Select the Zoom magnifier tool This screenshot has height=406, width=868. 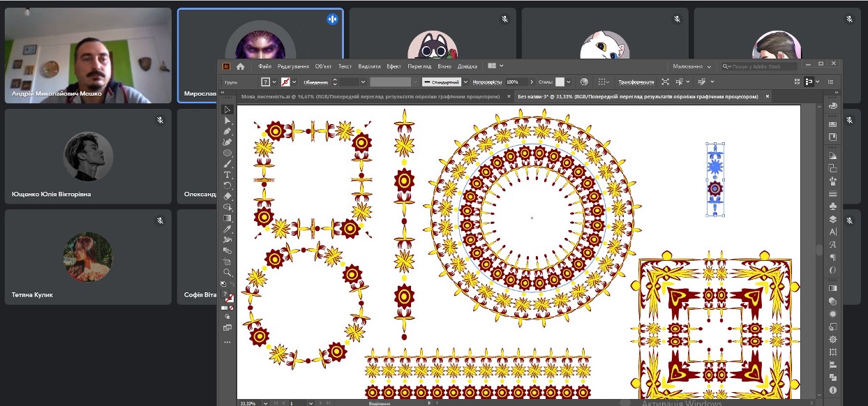(x=227, y=272)
